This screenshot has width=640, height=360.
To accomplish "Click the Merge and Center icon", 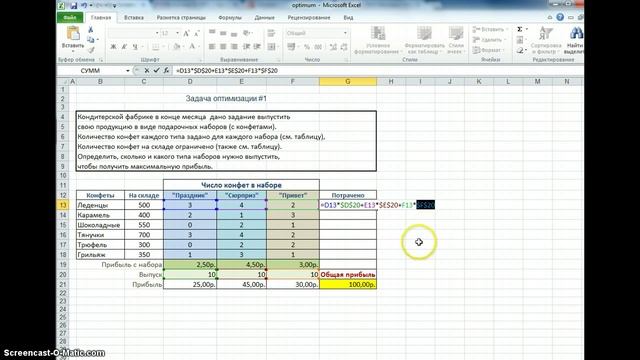I will point(271,47).
